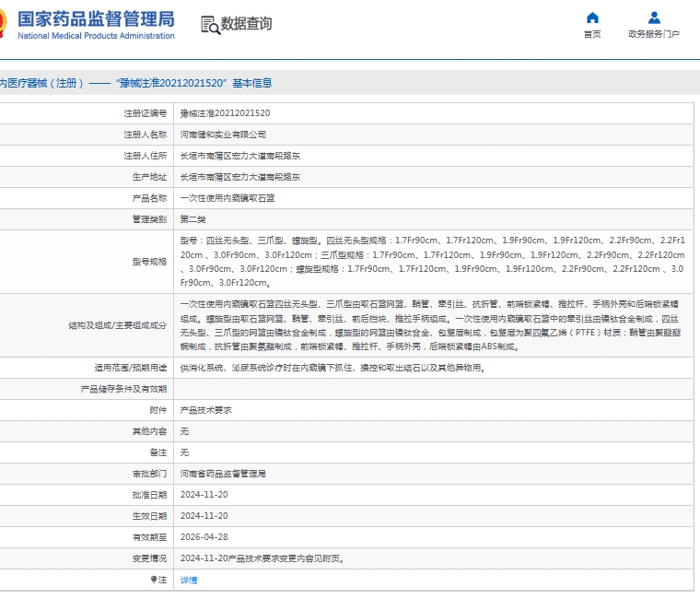Open the 详情 details link
The height and width of the screenshot is (599, 700).
pyautogui.click(x=189, y=580)
